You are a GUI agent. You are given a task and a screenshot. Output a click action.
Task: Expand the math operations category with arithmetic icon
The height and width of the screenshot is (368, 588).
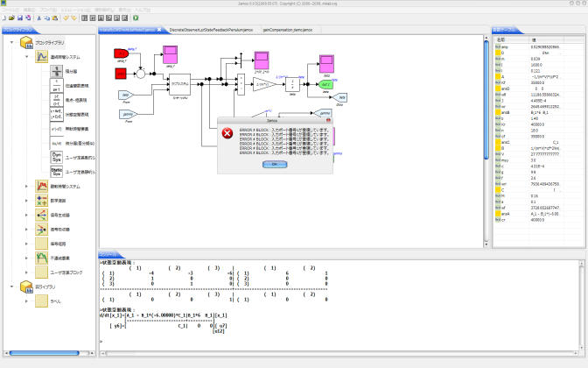25,199
